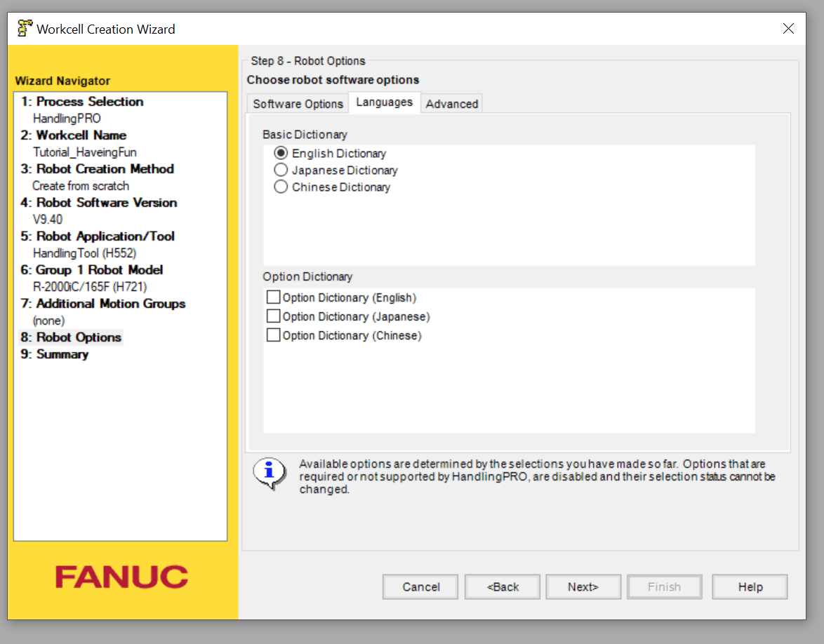Enable Option Dictionary (Chinese) checkbox

coord(273,335)
